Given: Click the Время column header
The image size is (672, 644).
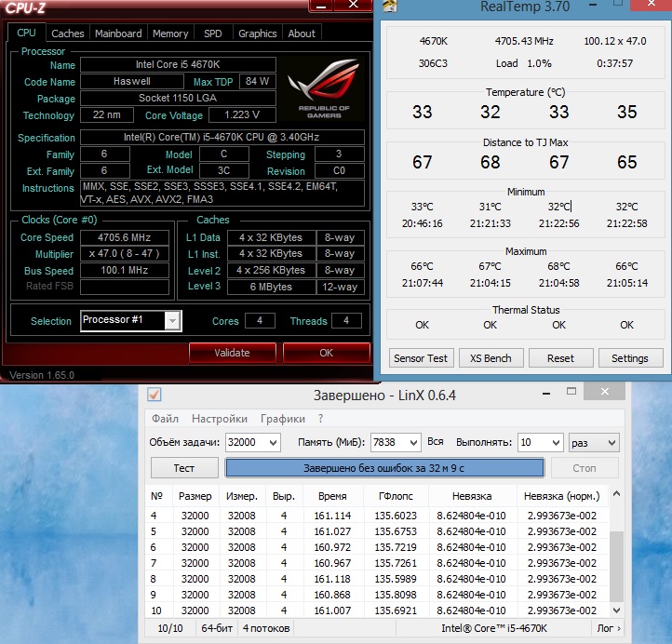Looking at the screenshot, I should click(x=332, y=496).
